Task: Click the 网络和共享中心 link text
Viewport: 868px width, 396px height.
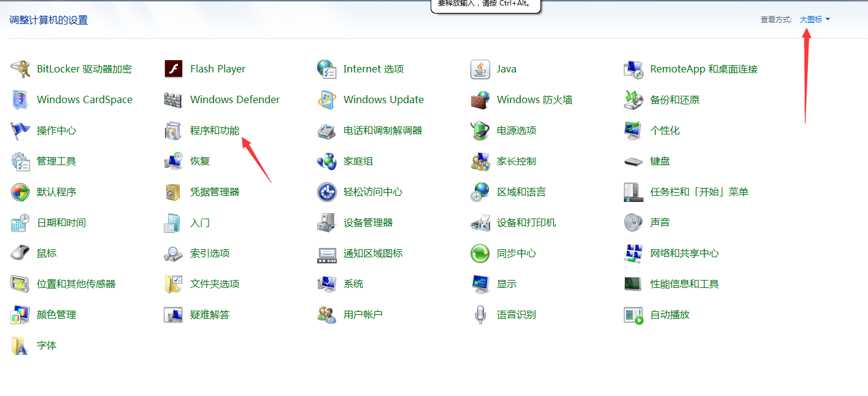Action: pos(685,253)
